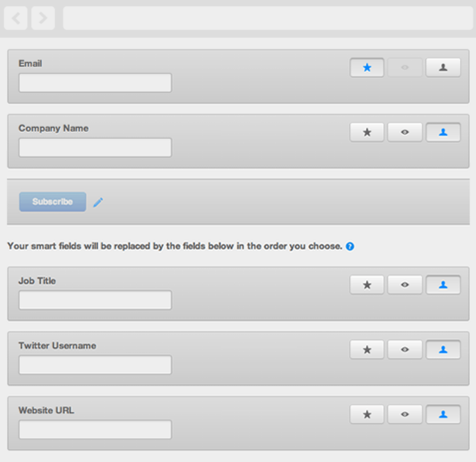Click the star icon for Company Name

tap(366, 132)
